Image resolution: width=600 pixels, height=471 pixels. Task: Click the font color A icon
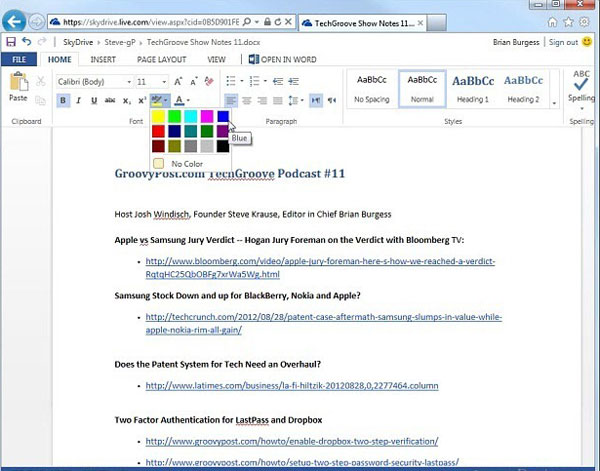(x=179, y=100)
